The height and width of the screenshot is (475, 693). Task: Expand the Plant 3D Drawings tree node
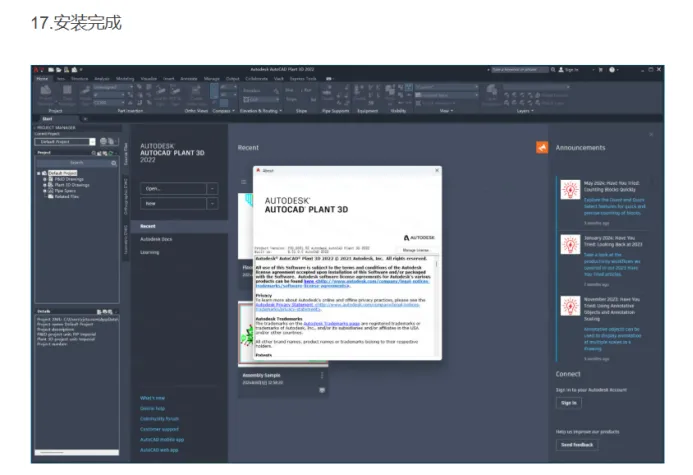pos(45,185)
